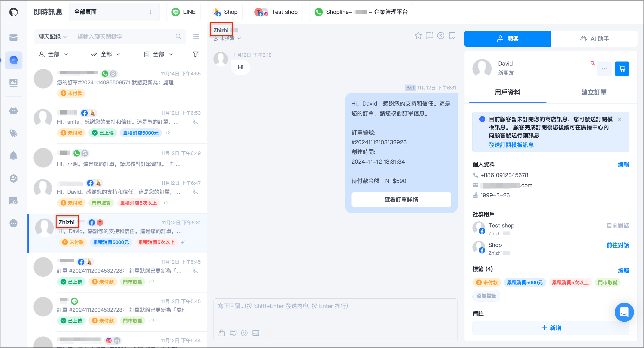Select the Shopline 企業管理平台 channel tab
Image resolution: width=644 pixels, height=348 pixels.
pyautogui.click(x=361, y=12)
